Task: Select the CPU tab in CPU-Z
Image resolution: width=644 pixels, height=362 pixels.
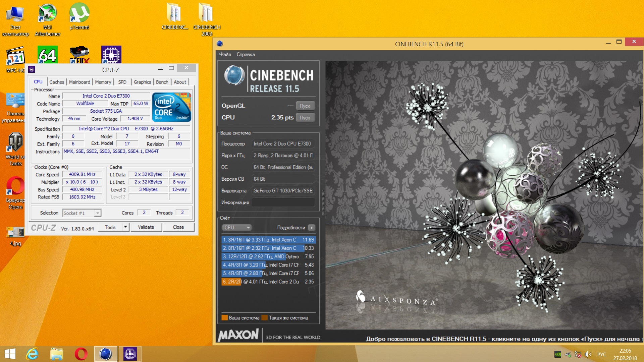Action: point(38,81)
